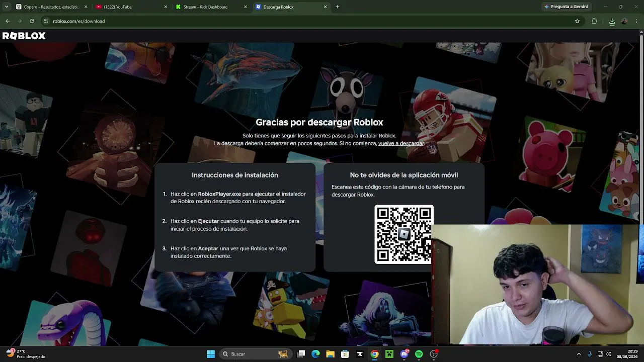Open a new browser tab
644x362 pixels.
337,7
